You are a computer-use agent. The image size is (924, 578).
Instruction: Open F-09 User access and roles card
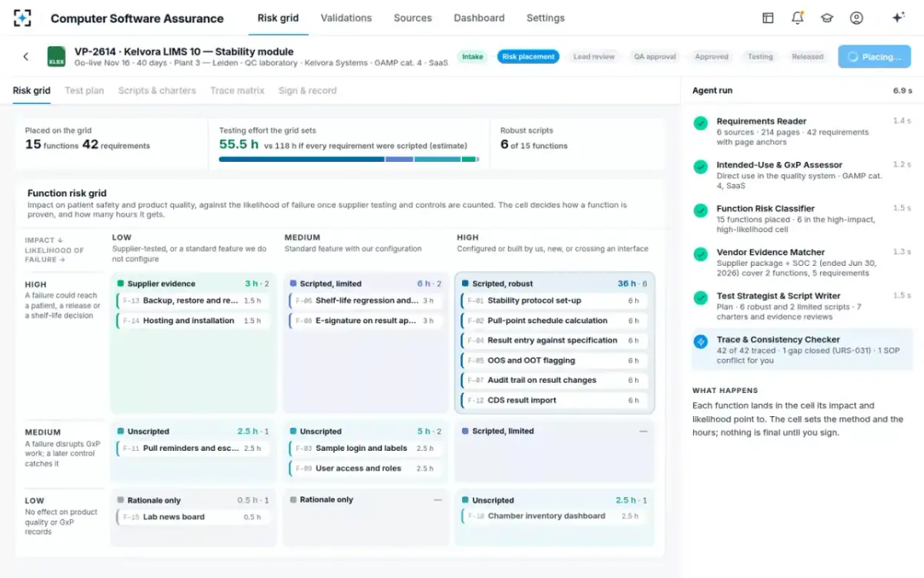point(366,468)
